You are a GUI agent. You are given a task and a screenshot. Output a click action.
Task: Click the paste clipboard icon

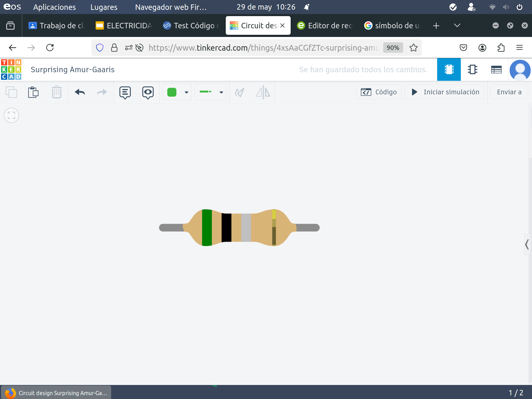[33, 92]
